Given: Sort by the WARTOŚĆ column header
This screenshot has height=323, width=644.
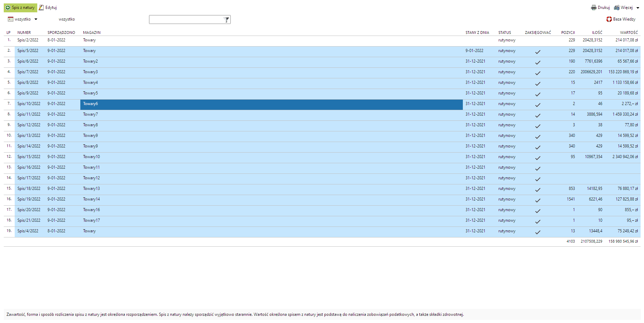Looking at the screenshot, I should point(629,33).
